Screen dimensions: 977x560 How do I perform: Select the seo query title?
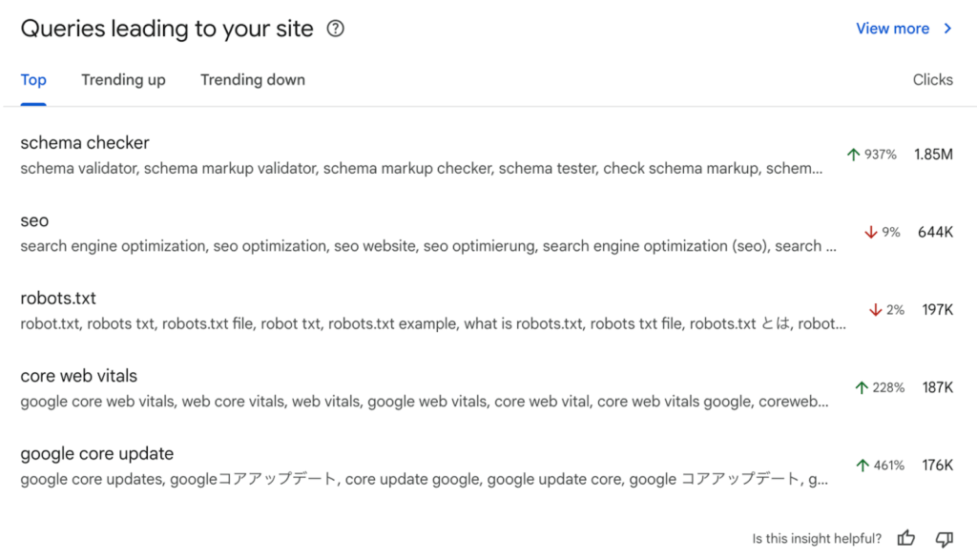click(x=34, y=220)
